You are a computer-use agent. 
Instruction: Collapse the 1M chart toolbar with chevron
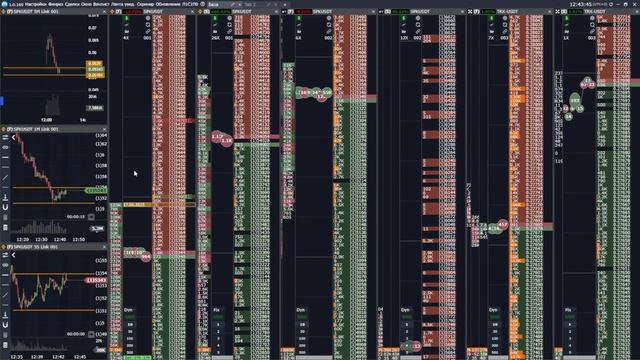tap(13, 138)
